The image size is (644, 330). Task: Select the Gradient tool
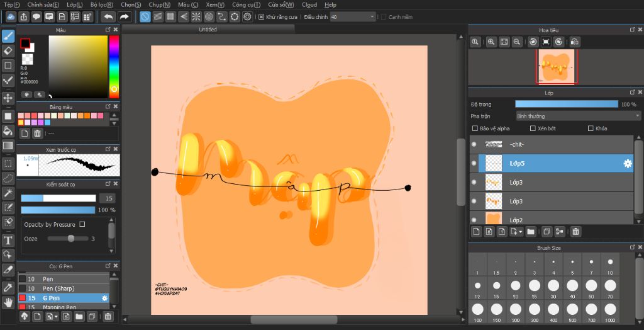pyautogui.click(x=8, y=145)
